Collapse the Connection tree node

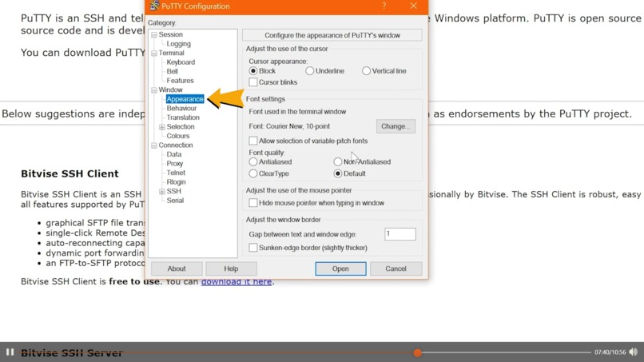tap(154, 145)
